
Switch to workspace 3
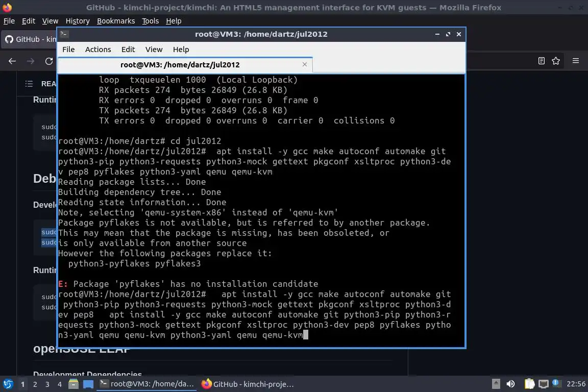pyautogui.click(x=47, y=384)
